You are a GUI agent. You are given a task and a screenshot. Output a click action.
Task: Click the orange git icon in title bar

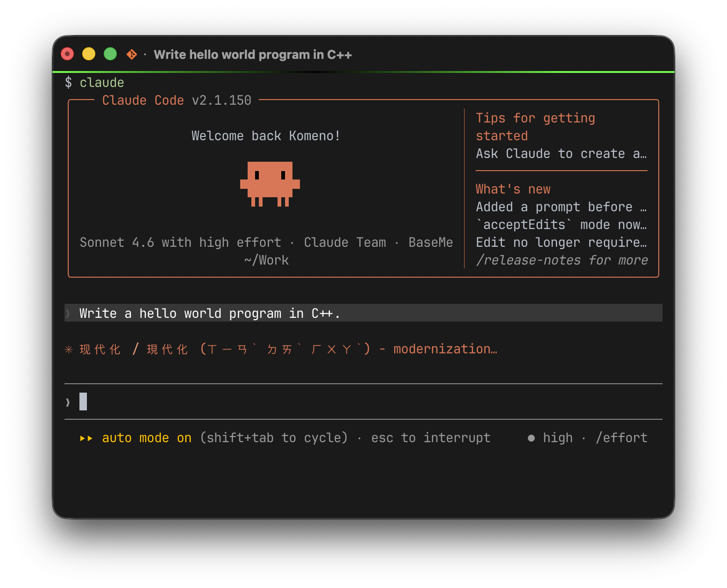click(132, 55)
